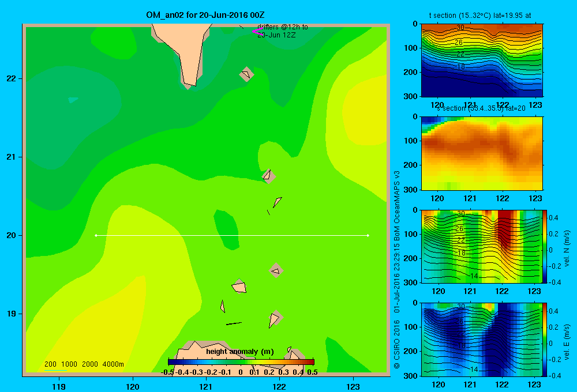Click latitude label '22' on main map

[x=12, y=78]
